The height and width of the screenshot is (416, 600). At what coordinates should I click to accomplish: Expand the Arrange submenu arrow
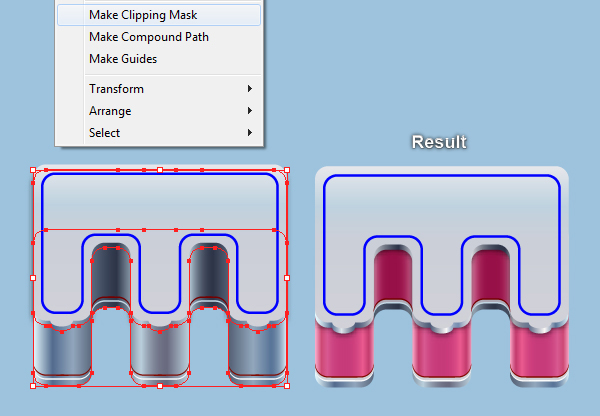pyautogui.click(x=250, y=111)
